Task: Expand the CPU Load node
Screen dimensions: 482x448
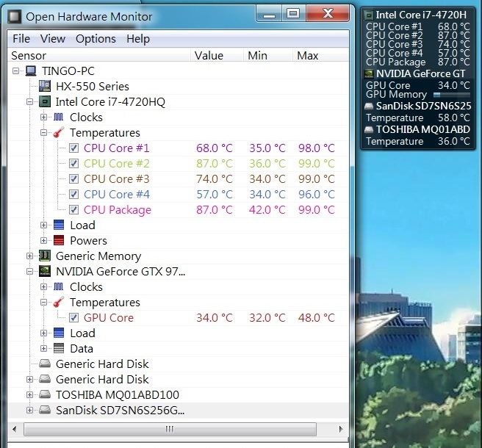Action: (43, 225)
